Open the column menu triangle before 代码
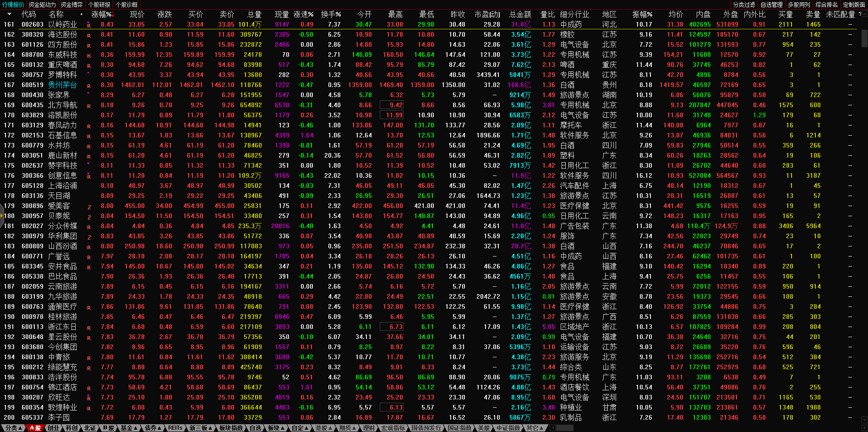This screenshot has height=432, width=868. pyautogui.click(x=10, y=14)
